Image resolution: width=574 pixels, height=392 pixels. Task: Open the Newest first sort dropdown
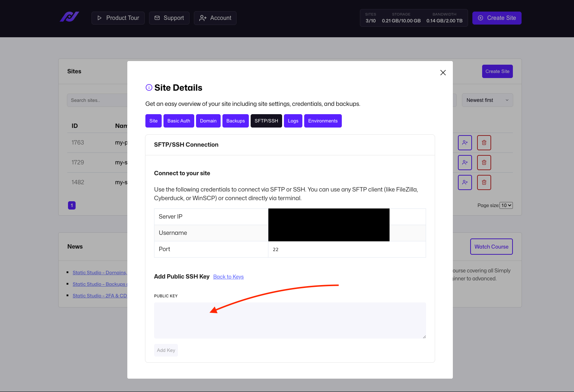click(x=487, y=100)
